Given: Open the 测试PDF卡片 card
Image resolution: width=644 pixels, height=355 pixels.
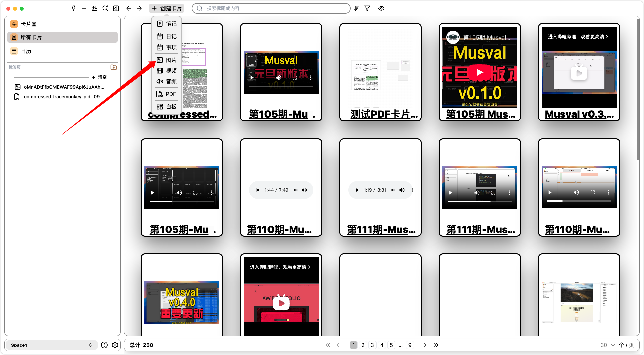Looking at the screenshot, I should point(381,72).
